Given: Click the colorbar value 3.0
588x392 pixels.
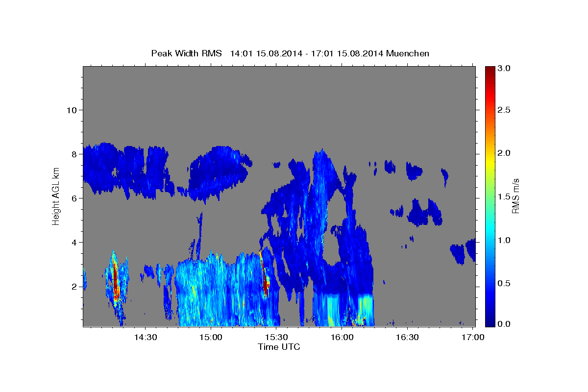Looking at the screenshot, I should (x=504, y=69).
